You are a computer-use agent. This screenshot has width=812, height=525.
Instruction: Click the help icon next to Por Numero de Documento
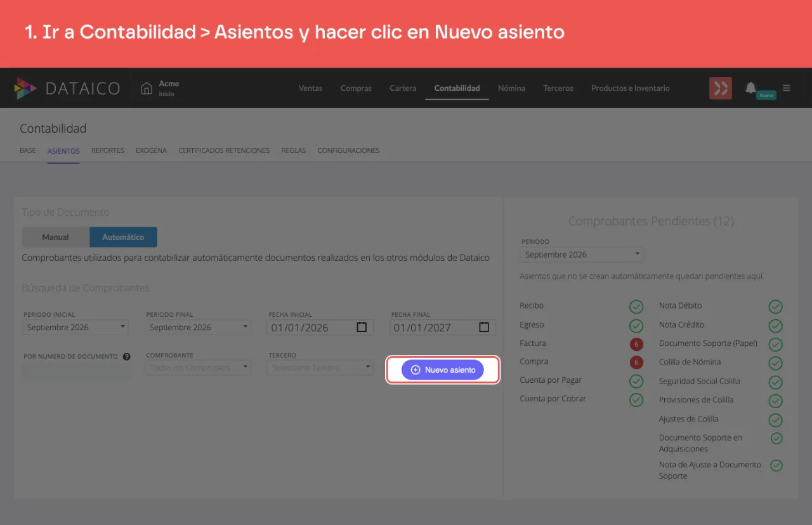pyautogui.click(x=126, y=357)
